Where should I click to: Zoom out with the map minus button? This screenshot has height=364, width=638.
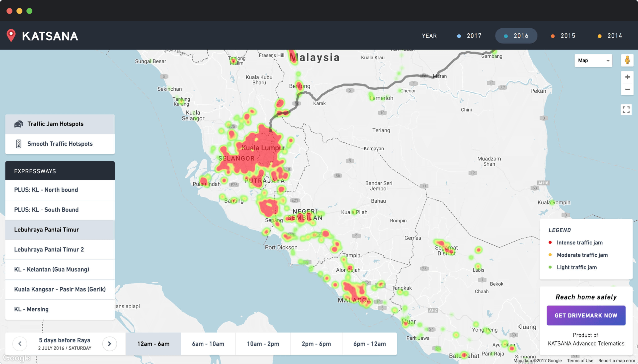tap(627, 89)
